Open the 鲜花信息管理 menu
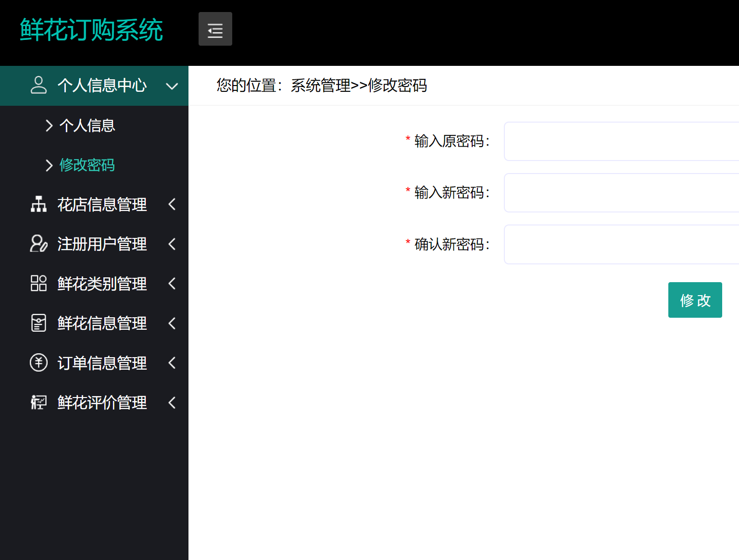The width and height of the screenshot is (739, 560). click(94, 323)
